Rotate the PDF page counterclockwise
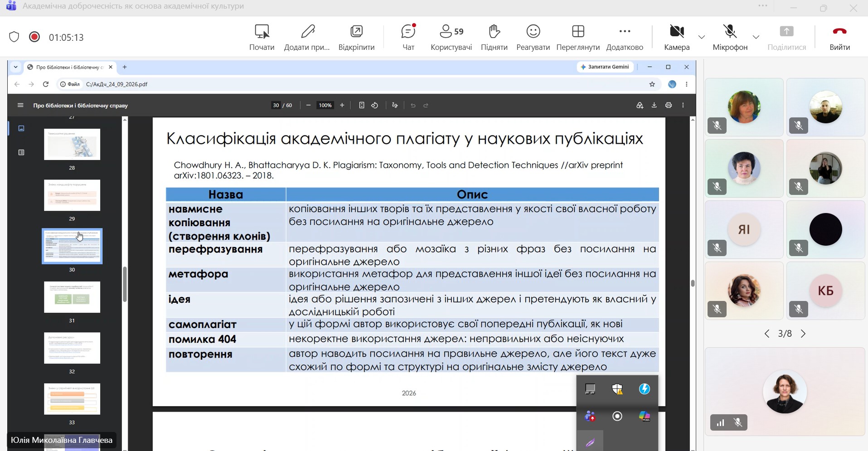Viewport: 868px width, 451px height. click(x=375, y=105)
